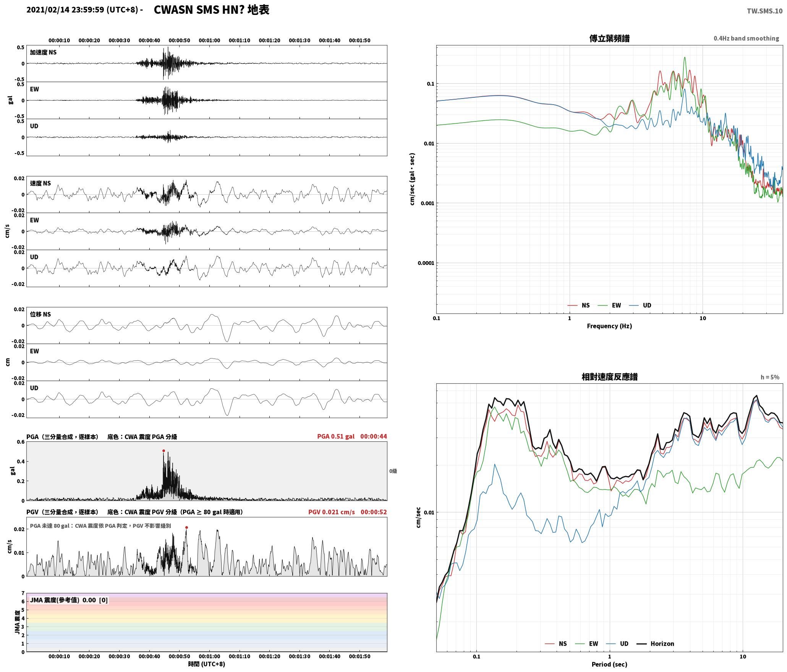Click the 位移 NS waveform label

(x=40, y=314)
